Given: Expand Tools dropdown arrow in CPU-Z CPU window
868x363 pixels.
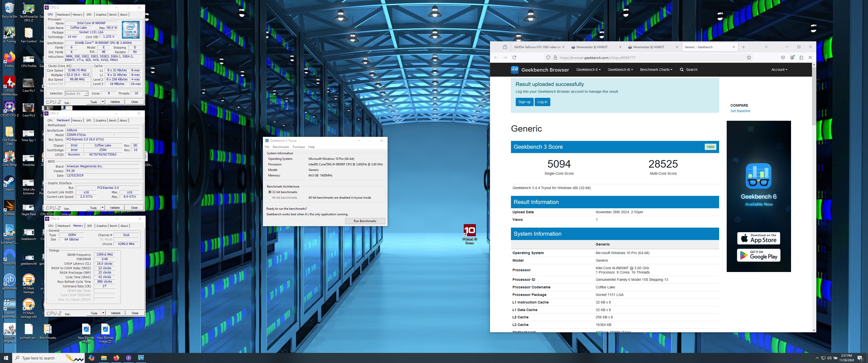Looking at the screenshot, I should click(102, 102).
